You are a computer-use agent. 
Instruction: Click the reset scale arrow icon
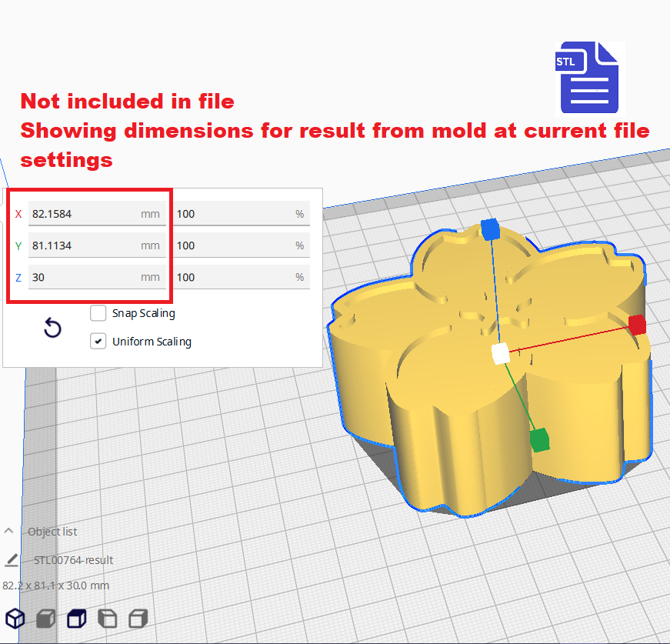(52, 329)
